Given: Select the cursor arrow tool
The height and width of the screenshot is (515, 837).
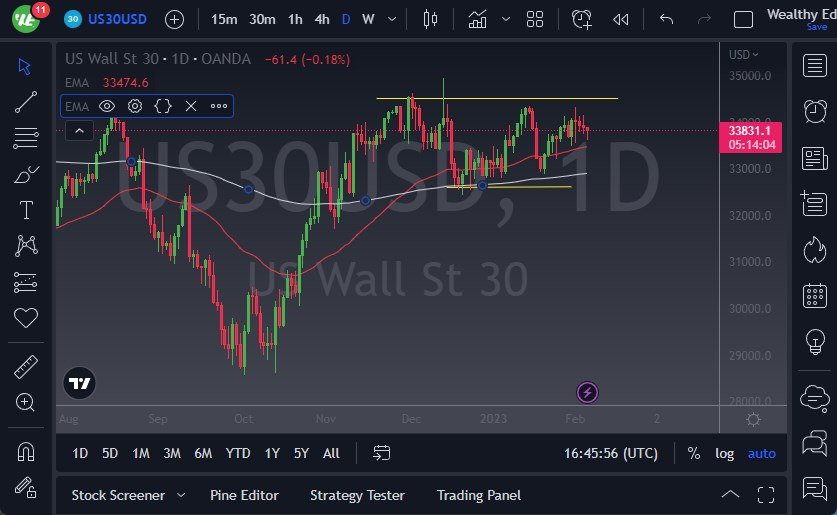Looking at the screenshot, I should [x=25, y=66].
